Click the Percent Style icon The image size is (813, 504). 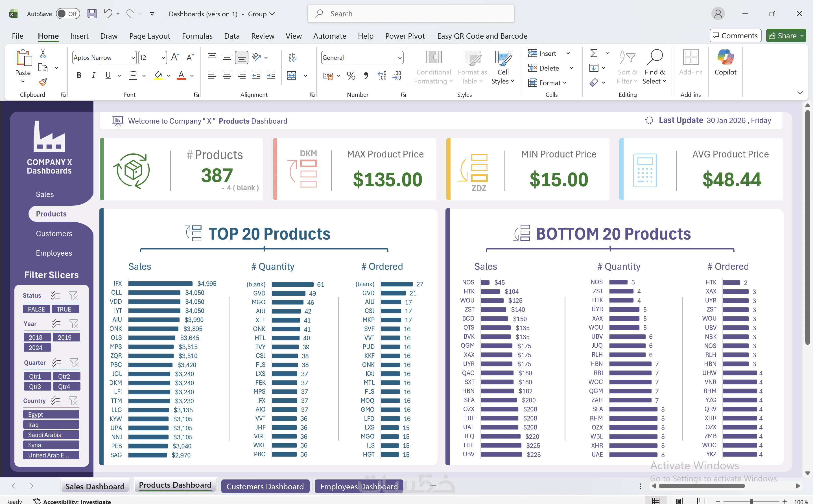351,76
